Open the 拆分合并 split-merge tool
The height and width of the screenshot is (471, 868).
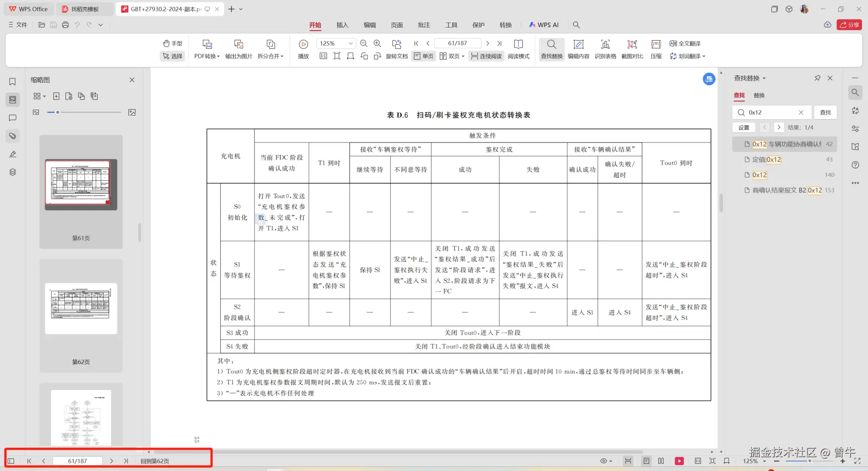coord(270,50)
